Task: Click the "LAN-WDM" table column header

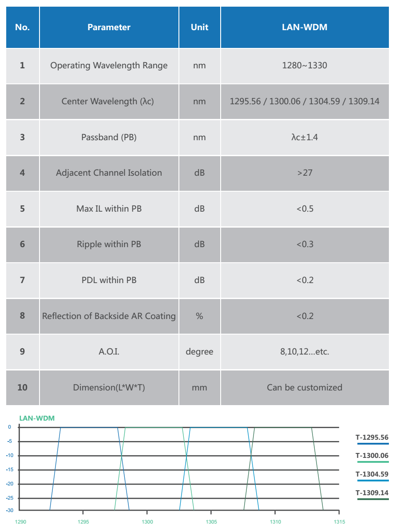Action: (x=305, y=27)
